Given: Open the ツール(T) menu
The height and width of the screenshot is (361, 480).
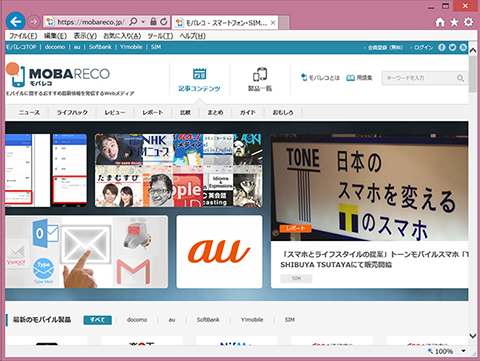Looking at the screenshot, I should (x=160, y=36).
